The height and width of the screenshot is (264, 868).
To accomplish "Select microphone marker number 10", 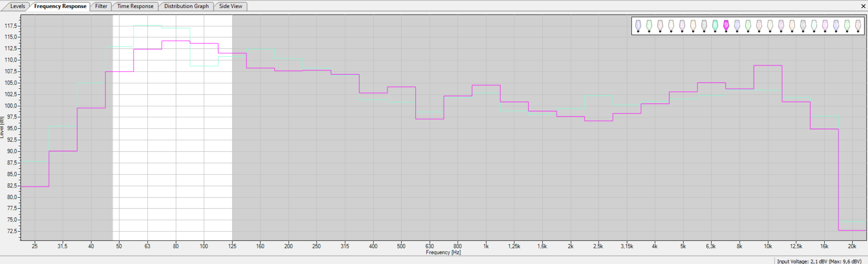I will 737,25.
